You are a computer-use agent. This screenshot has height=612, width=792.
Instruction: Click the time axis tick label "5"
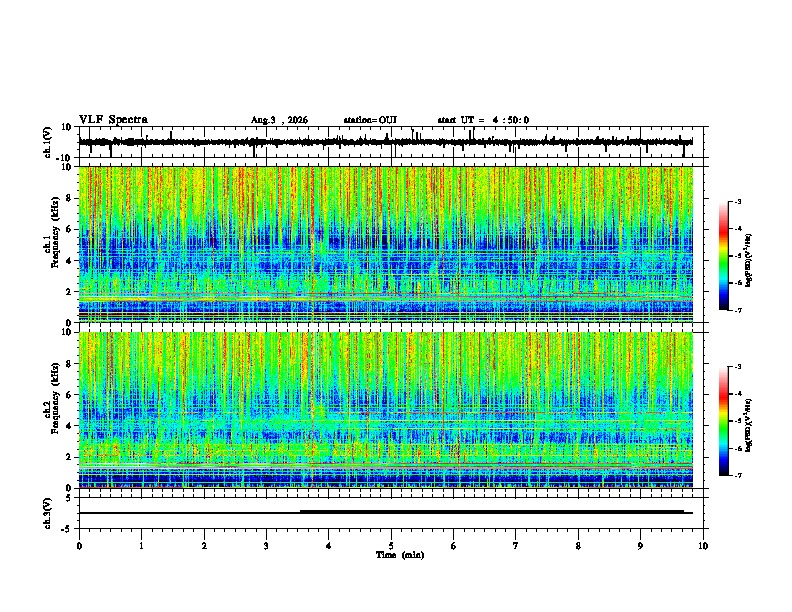click(x=391, y=546)
